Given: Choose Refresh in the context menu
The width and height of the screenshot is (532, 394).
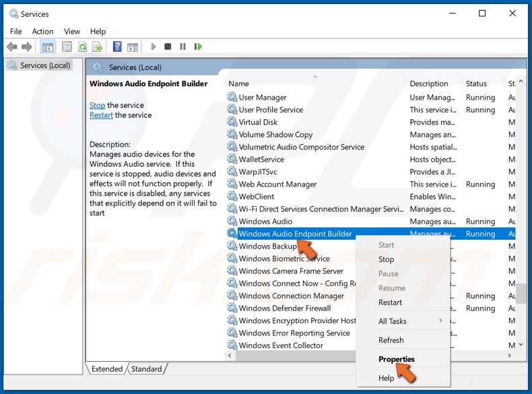Looking at the screenshot, I should pyautogui.click(x=403, y=340).
